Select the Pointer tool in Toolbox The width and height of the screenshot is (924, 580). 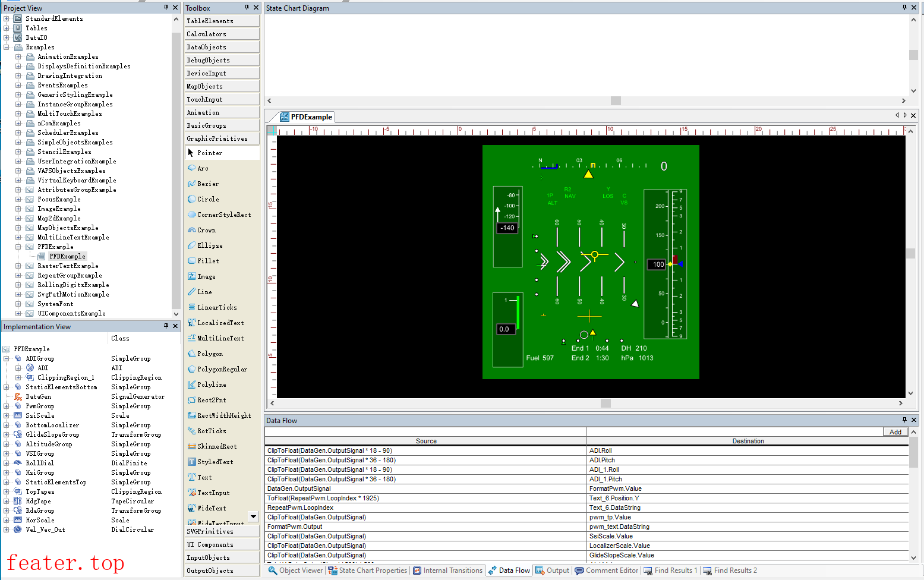(209, 153)
